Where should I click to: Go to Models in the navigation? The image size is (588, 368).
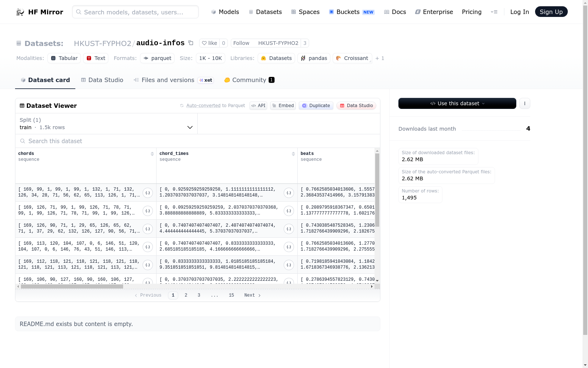click(x=225, y=12)
